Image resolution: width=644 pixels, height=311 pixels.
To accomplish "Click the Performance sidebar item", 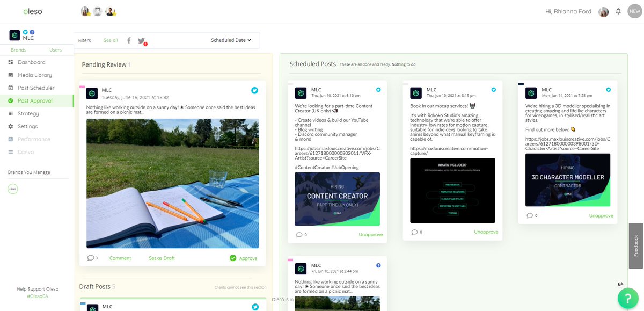I will [34, 139].
